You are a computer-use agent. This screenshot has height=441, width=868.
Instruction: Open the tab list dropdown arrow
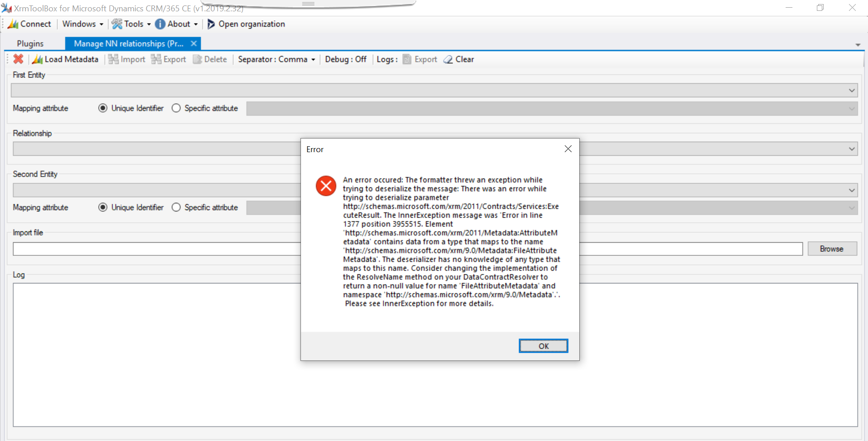tap(858, 45)
